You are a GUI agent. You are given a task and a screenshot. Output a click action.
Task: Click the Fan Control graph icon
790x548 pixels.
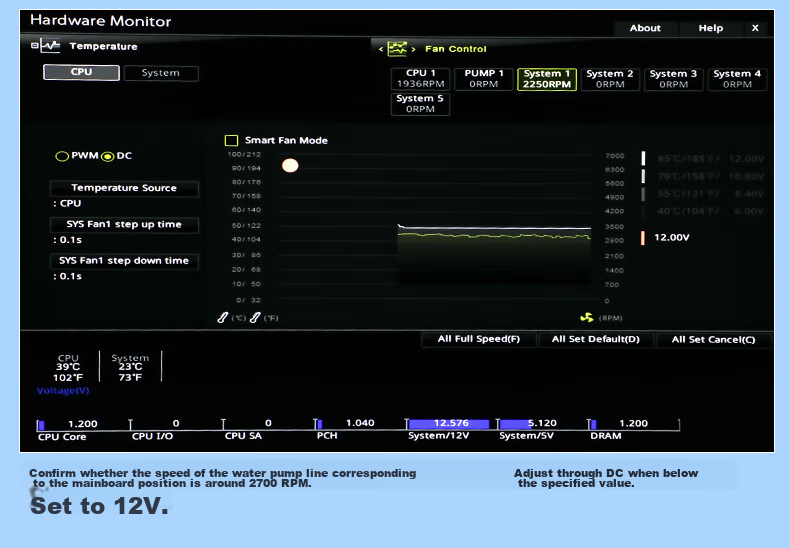(397, 49)
